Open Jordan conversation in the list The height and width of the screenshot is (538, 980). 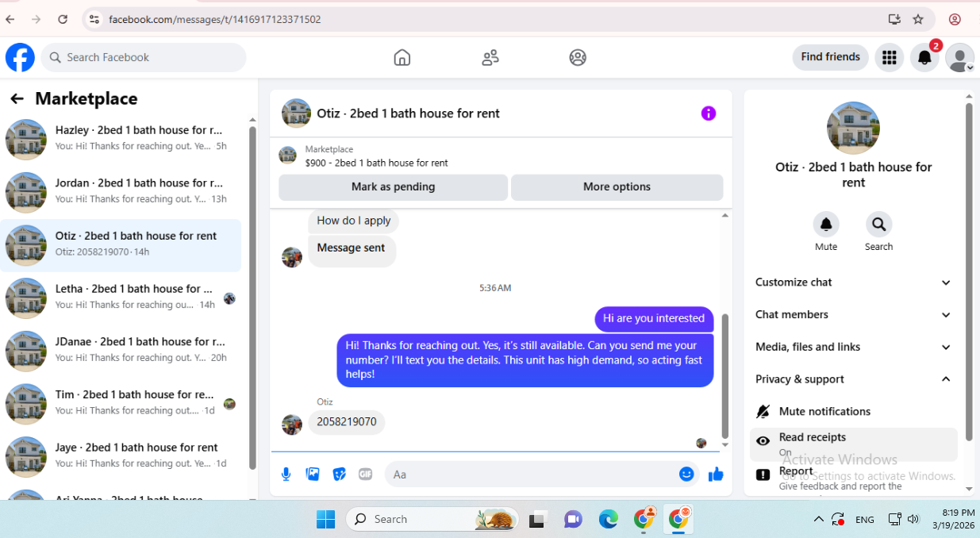click(x=121, y=192)
